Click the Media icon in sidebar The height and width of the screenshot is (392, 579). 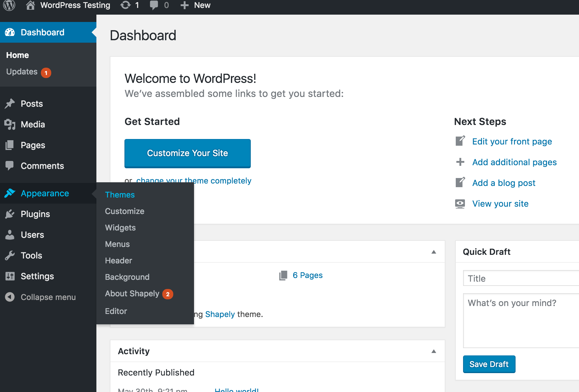tap(10, 124)
